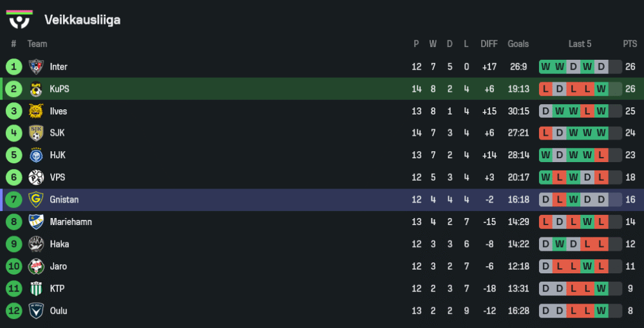The image size is (644, 328).
Task: Click KuPS's latest win result badge
Action: 601,89
